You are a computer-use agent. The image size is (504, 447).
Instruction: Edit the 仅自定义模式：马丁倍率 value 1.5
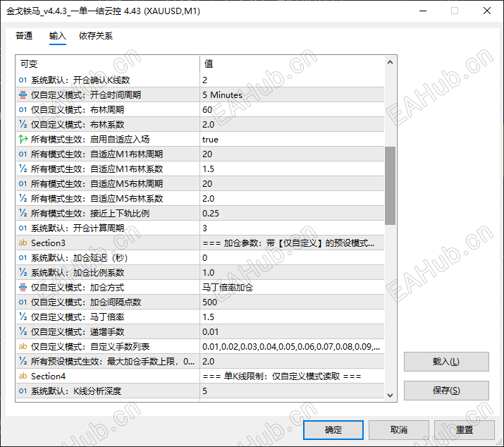292,317
